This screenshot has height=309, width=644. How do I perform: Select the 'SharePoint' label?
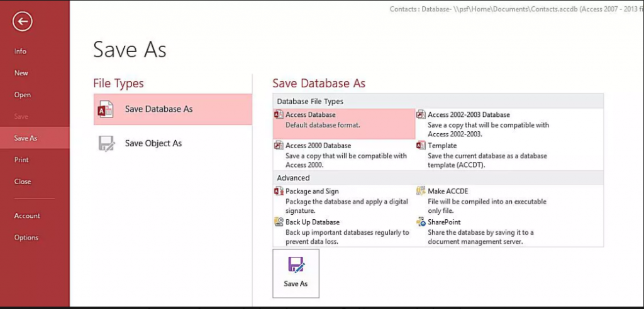point(444,222)
